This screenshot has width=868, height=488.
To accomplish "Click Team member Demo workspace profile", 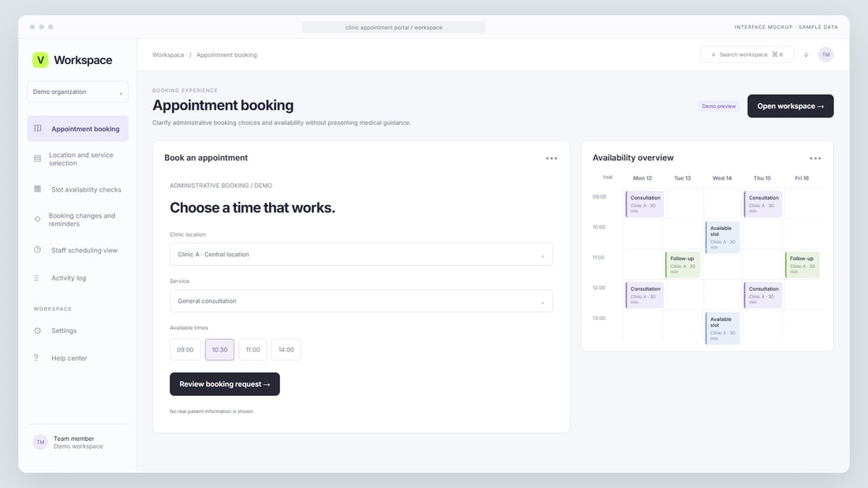I will tap(77, 442).
